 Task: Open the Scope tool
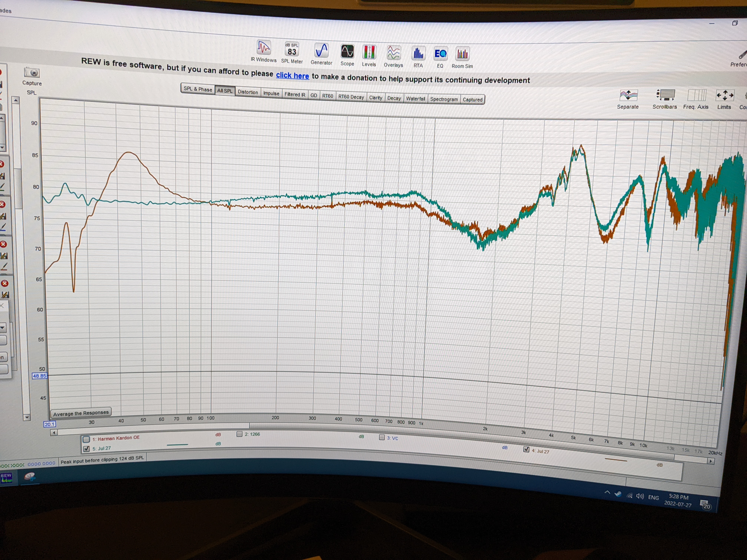pyautogui.click(x=347, y=55)
